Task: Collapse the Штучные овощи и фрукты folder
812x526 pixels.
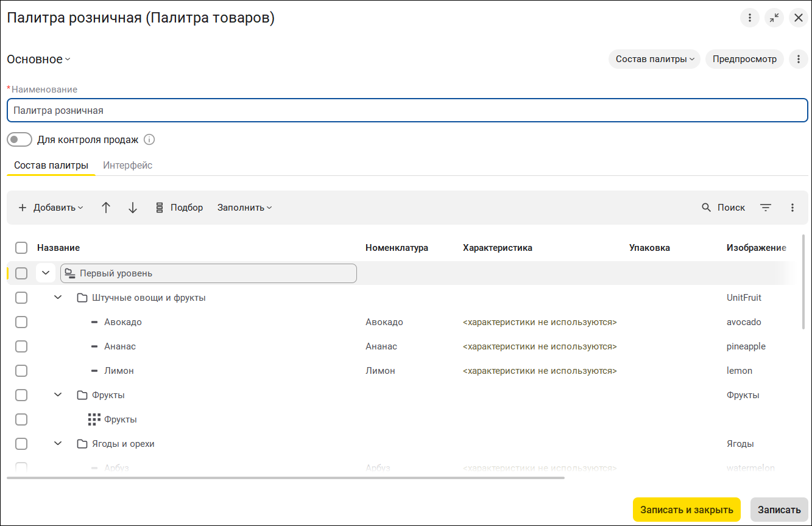Action: coord(58,298)
